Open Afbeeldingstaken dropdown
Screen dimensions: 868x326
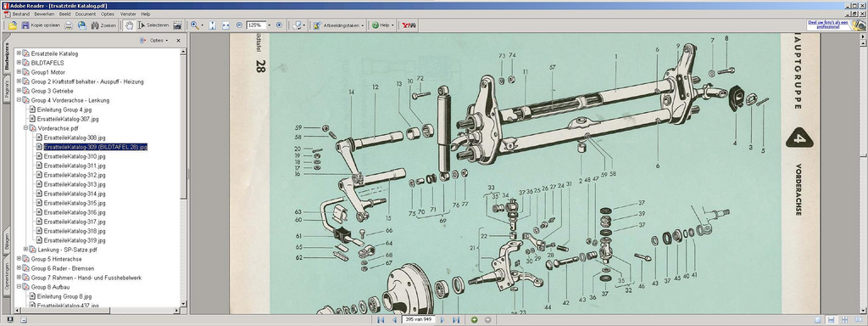pos(339,25)
